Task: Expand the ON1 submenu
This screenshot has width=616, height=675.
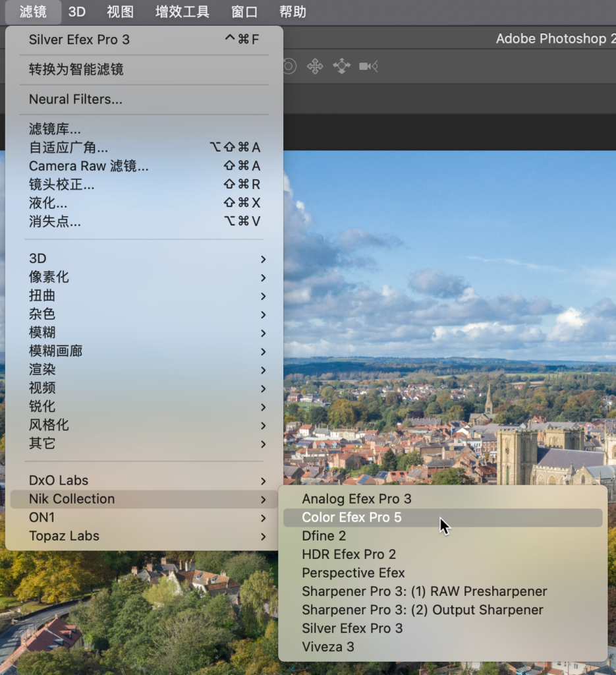Action: (144, 517)
